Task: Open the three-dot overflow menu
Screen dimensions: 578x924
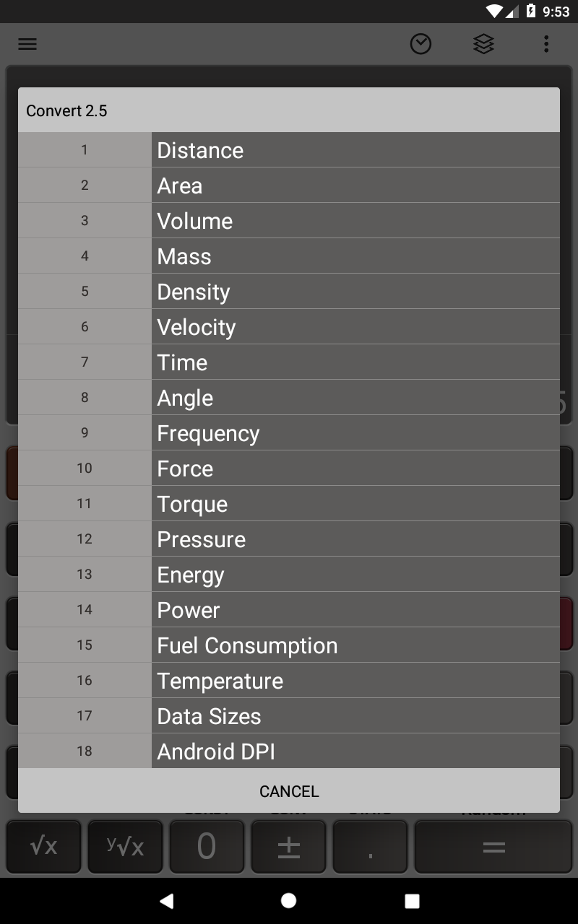Action: [546, 44]
